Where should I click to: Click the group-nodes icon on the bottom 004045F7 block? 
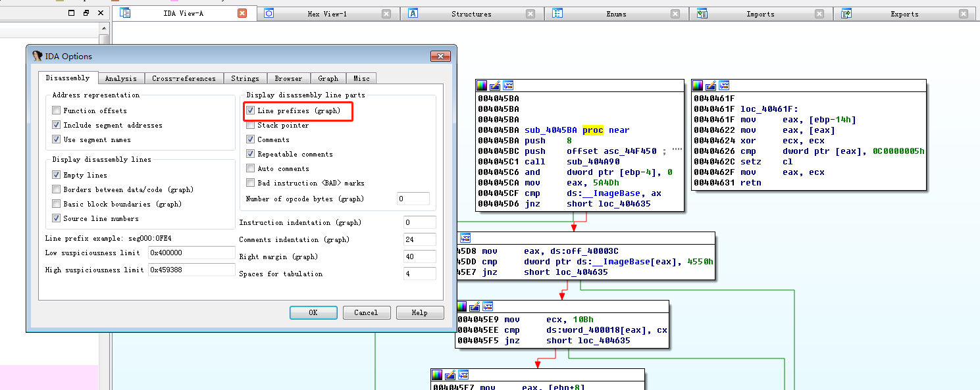pyautogui.click(x=463, y=375)
